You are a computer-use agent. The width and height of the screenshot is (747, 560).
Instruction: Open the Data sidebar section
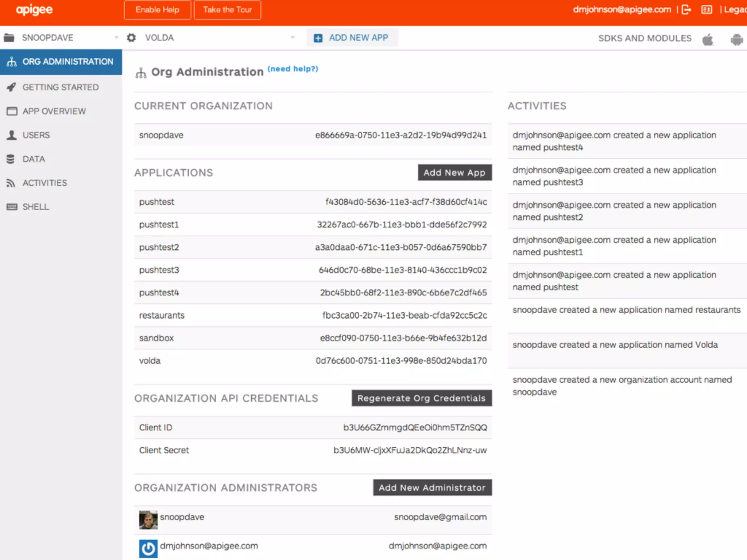coord(34,159)
